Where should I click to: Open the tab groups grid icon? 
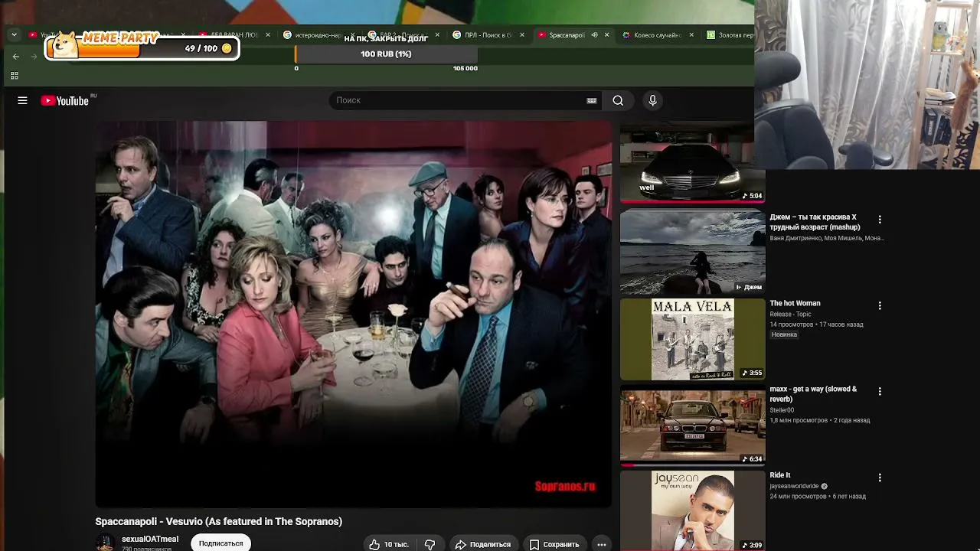pyautogui.click(x=14, y=75)
